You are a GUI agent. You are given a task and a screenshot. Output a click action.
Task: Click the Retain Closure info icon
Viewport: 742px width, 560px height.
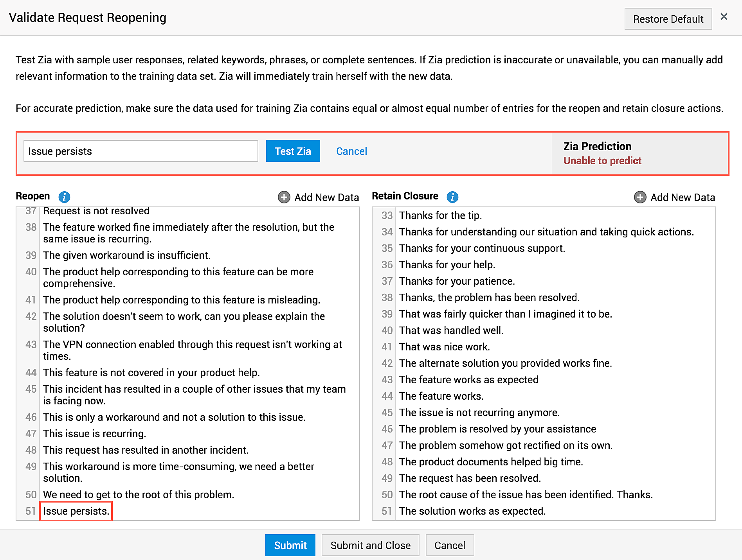(452, 197)
